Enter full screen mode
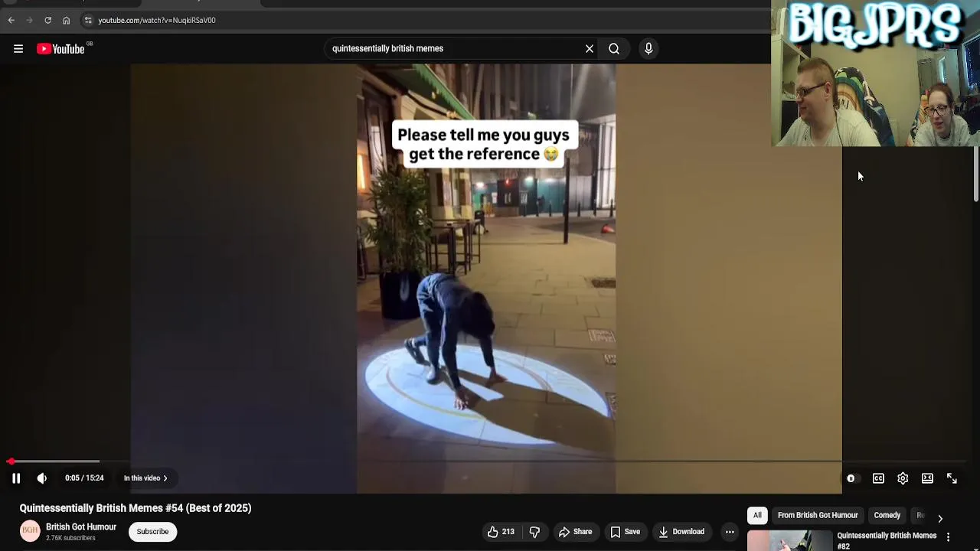Image resolution: width=980 pixels, height=551 pixels. click(x=952, y=478)
